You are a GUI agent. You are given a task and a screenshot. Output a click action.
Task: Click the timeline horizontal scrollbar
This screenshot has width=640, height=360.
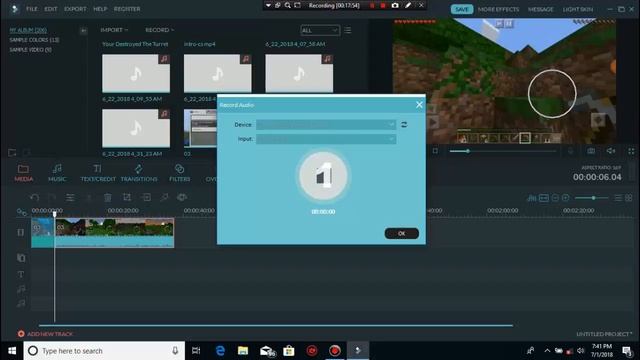pos(276,325)
